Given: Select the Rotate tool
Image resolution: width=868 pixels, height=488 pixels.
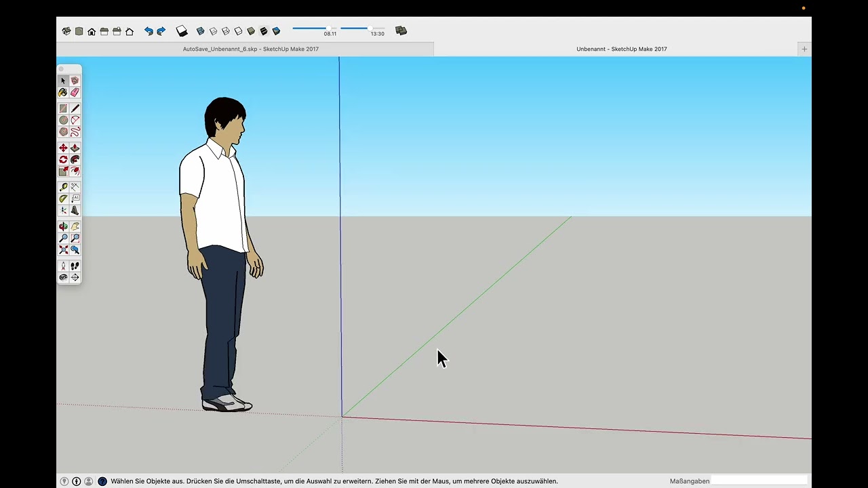Looking at the screenshot, I should [x=63, y=159].
